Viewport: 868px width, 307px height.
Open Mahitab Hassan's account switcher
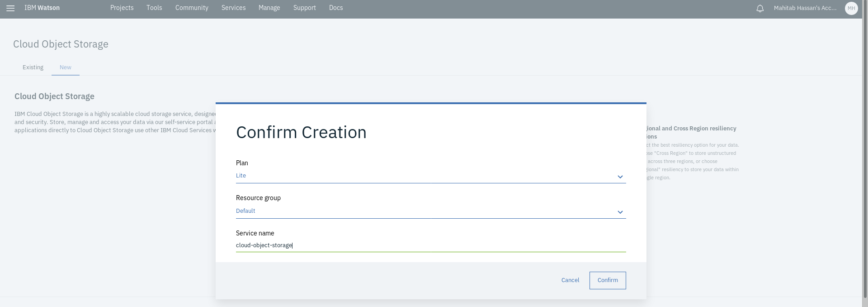(x=805, y=8)
